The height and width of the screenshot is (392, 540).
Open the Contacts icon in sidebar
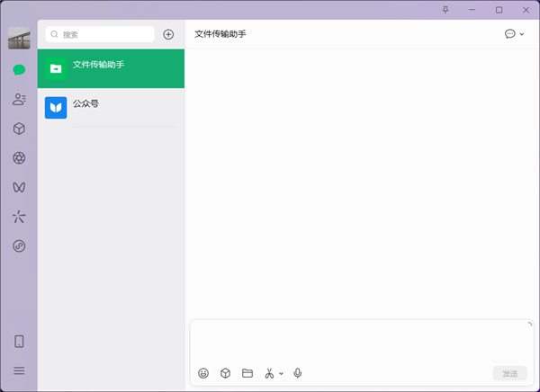(x=19, y=99)
